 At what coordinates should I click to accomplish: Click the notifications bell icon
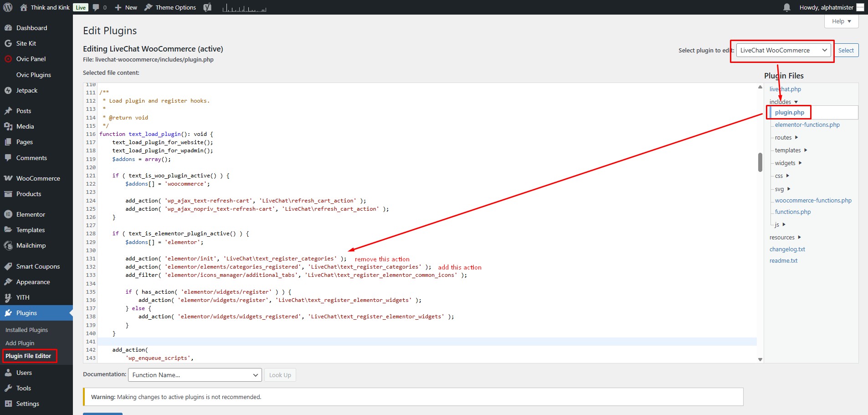point(787,7)
